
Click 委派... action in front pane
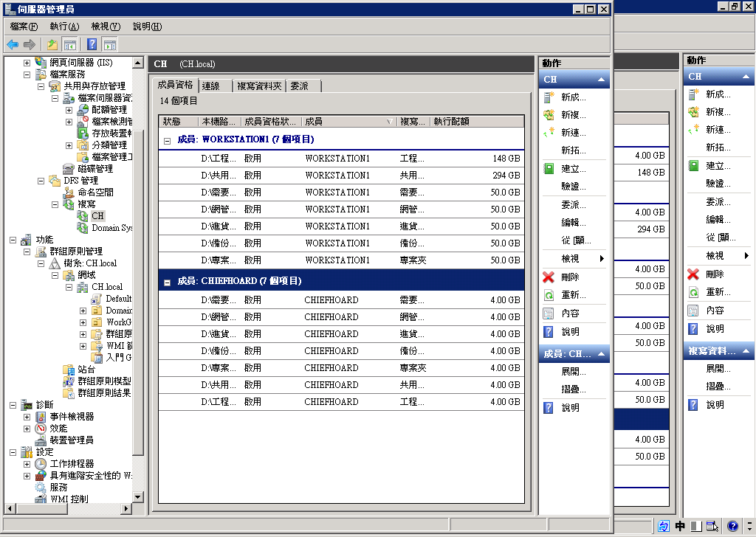tap(573, 204)
